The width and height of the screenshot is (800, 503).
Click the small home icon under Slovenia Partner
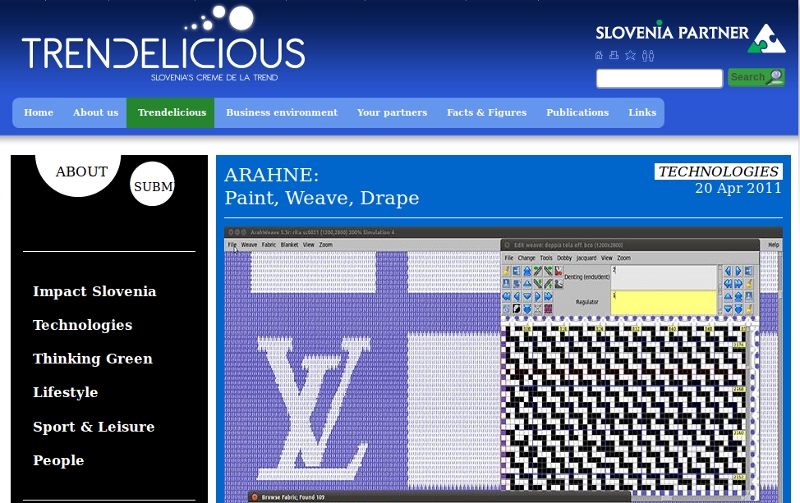click(599, 55)
